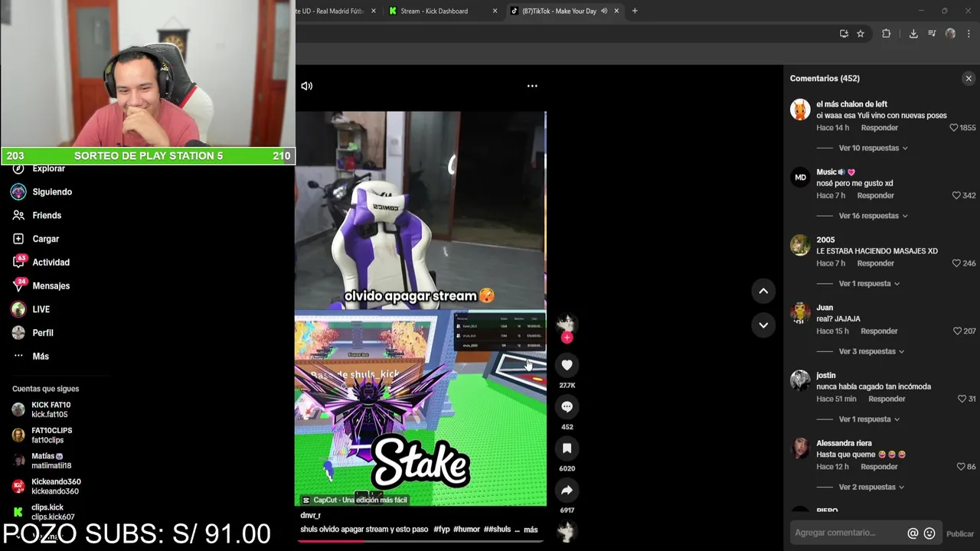The height and width of the screenshot is (551, 980).
Task: Reply to Music comment
Action: pos(875,196)
